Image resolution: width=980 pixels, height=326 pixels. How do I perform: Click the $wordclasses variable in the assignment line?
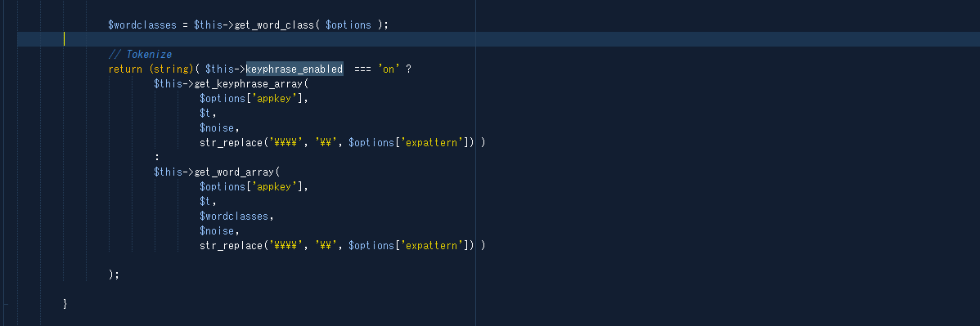[x=142, y=25]
